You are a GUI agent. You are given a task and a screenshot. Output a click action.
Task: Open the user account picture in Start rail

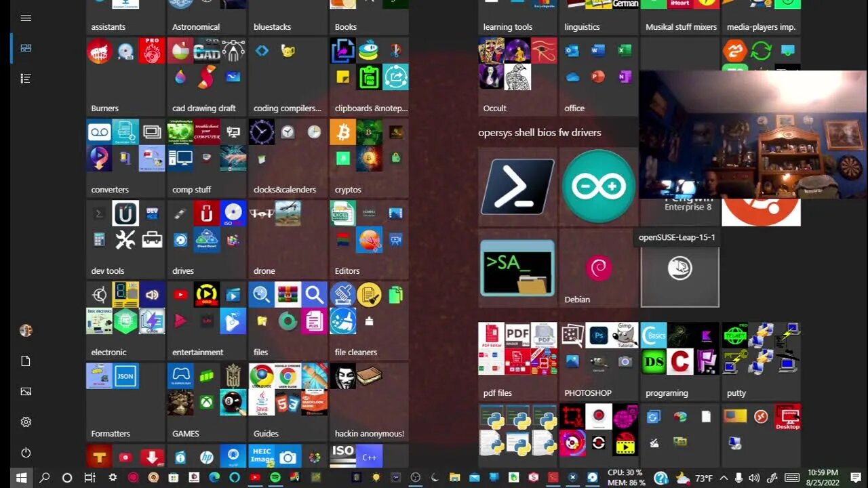tap(26, 331)
